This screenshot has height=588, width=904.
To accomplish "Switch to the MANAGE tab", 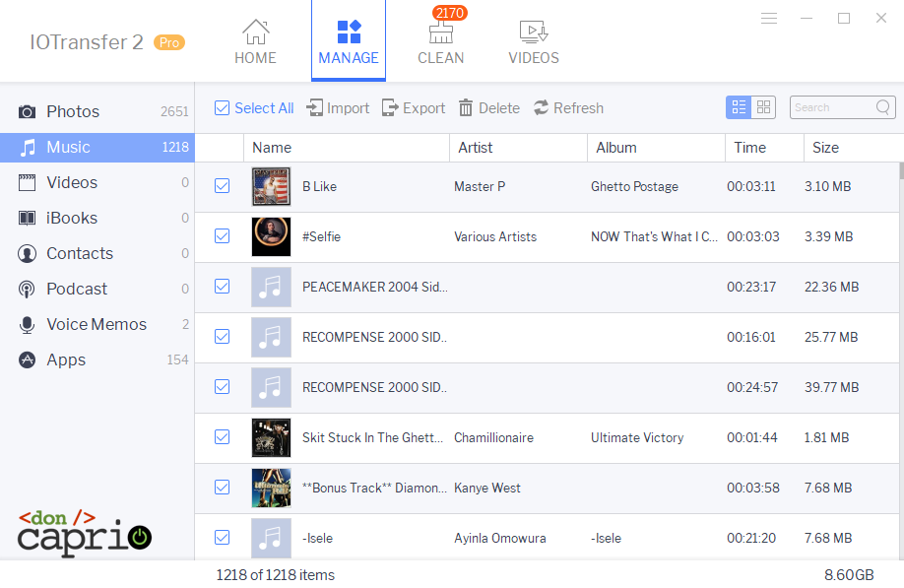I will (349, 41).
